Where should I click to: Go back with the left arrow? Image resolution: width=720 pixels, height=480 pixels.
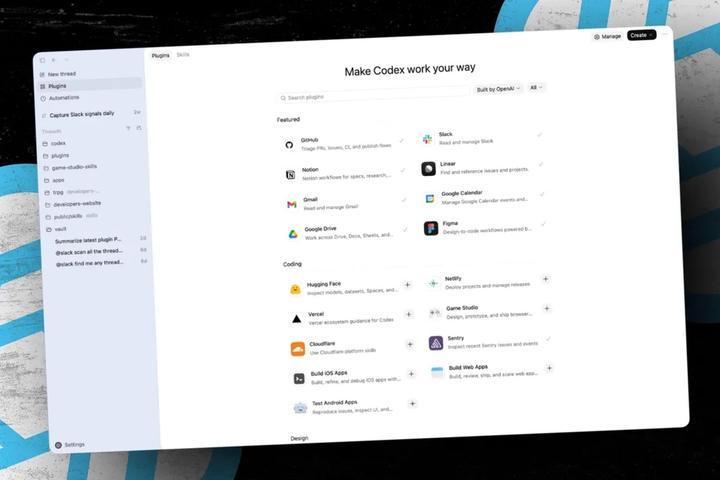(x=54, y=60)
